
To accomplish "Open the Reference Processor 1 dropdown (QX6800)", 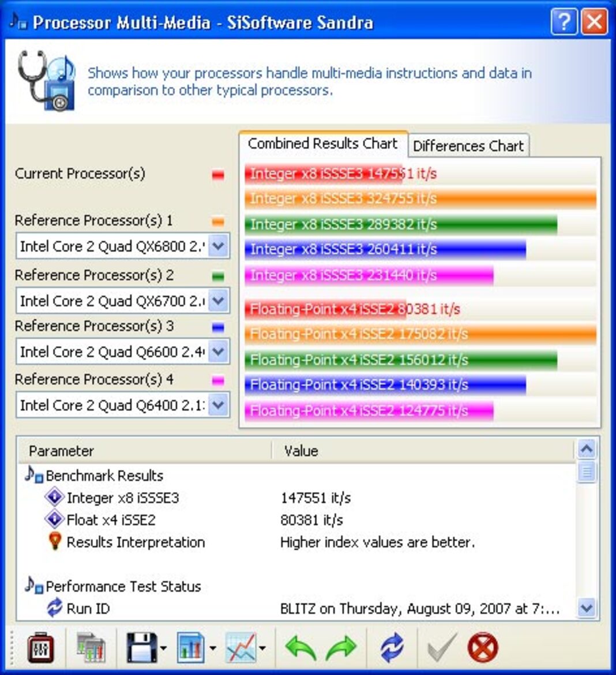I will (218, 246).
